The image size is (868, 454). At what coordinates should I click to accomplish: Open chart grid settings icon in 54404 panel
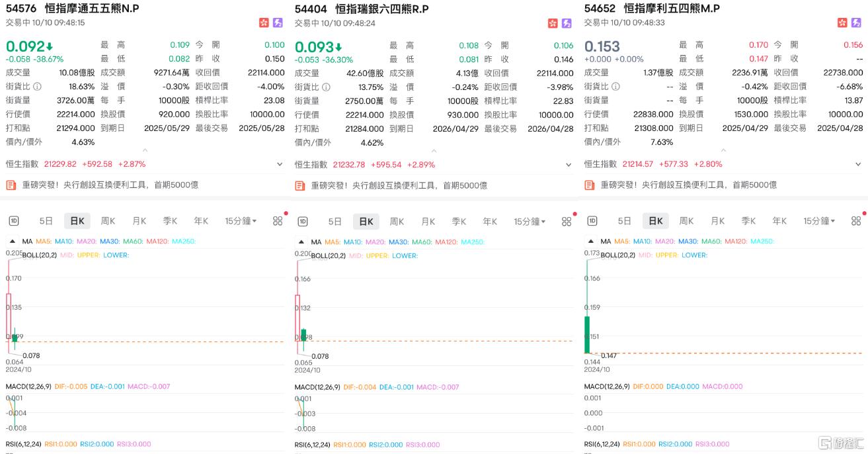[566, 221]
